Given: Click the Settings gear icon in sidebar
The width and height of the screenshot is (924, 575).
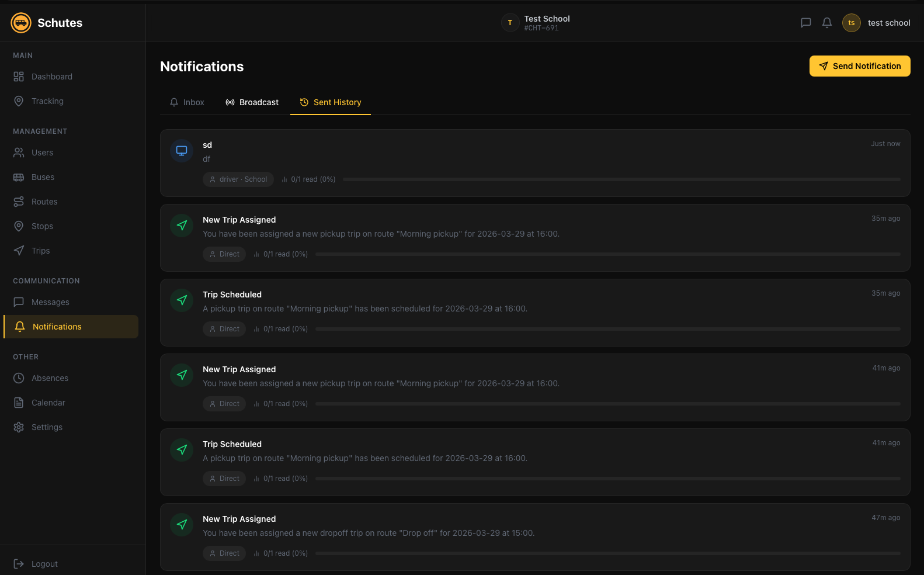Looking at the screenshot, I should tap(19, 427).
